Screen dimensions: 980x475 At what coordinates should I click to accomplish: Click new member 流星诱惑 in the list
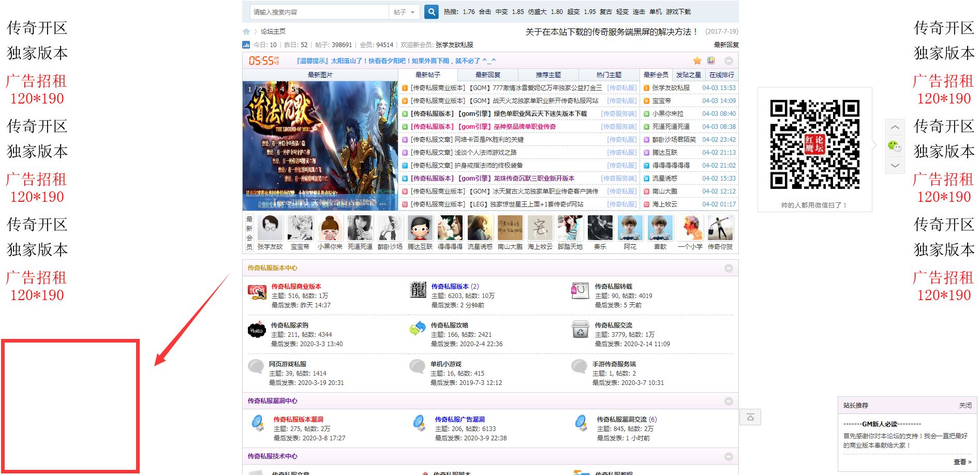[x=664, y=179]
